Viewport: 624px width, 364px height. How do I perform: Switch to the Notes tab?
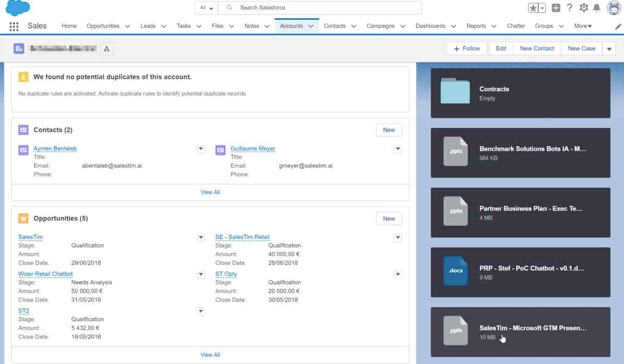(x=252, y=26)
